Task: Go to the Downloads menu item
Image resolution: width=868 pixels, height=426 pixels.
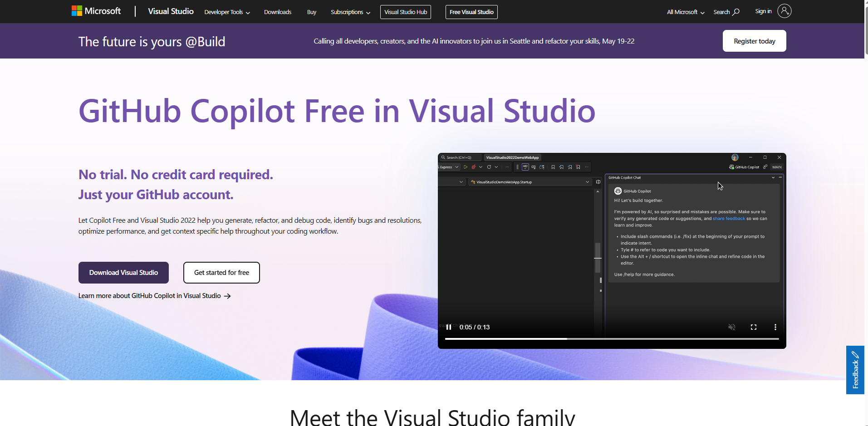Action: (278, 12)
